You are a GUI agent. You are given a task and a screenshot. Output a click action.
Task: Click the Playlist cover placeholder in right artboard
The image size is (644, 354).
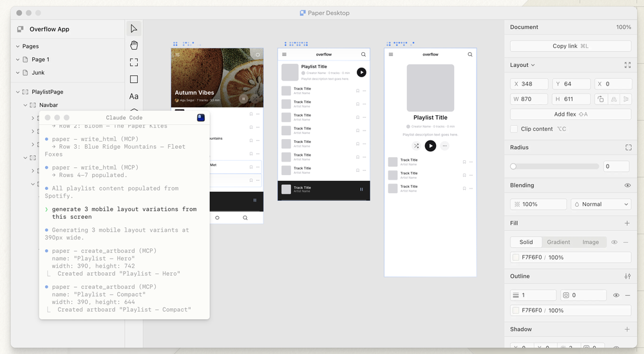[x=430, y=88]
